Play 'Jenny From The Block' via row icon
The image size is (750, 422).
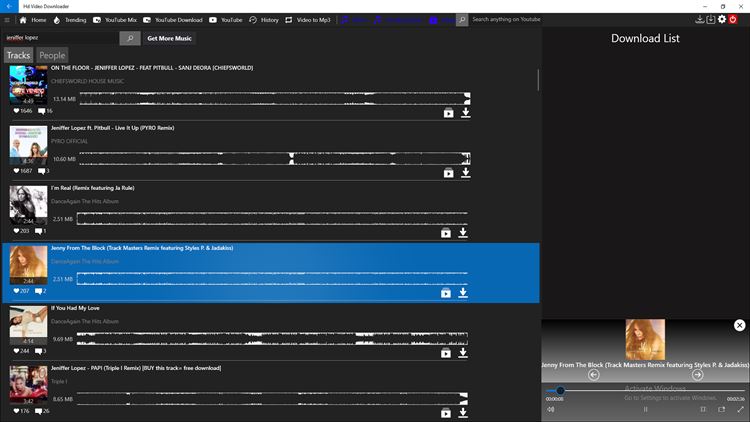click(x=446, y=293)
